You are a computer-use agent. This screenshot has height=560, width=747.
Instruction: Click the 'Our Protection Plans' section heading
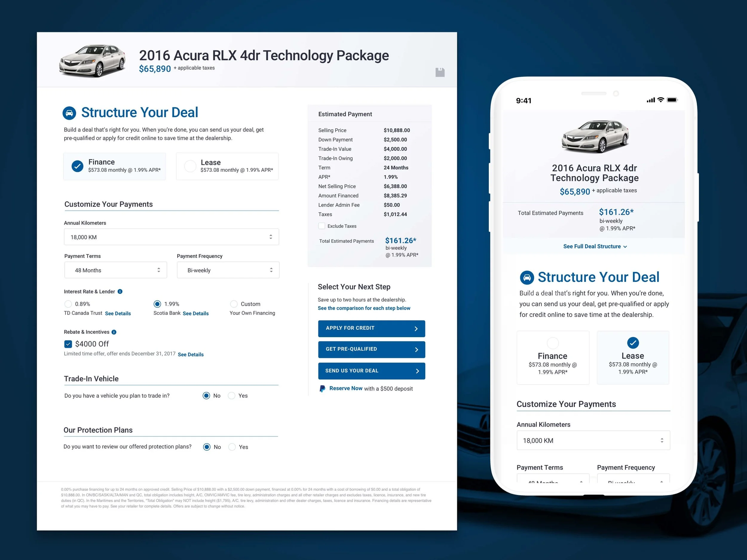pos(98,430)
